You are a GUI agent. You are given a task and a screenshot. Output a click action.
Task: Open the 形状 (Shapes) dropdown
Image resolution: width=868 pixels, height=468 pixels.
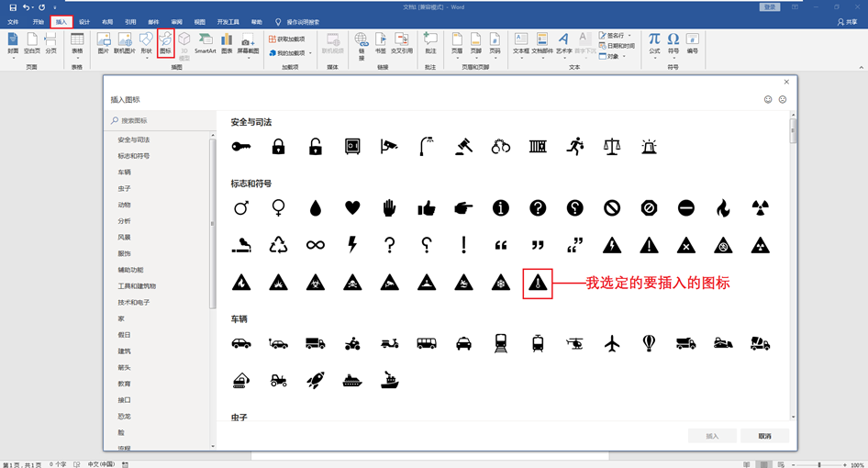point(146,43)
